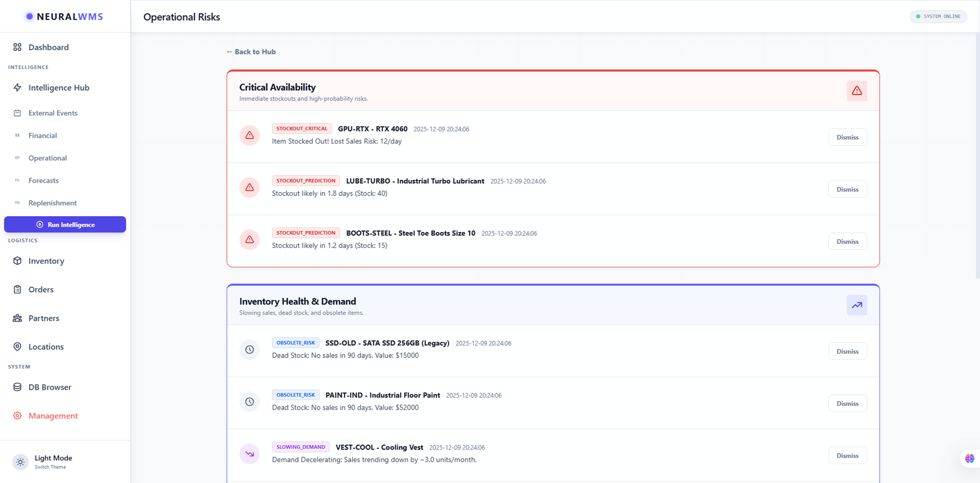The height and width of the screenshot is (483, 980).
Task: Follow the Back to Hub link
Action: pyautogui.click(x=251, y=51)
